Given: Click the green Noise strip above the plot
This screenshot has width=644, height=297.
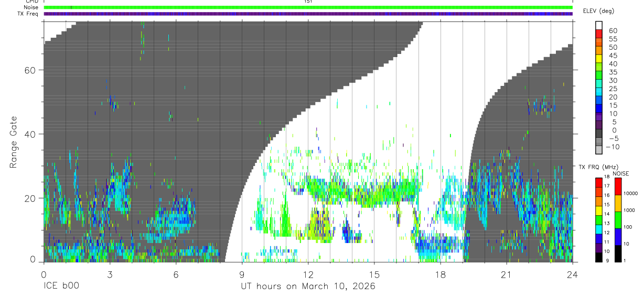Looking at the screenshot, I should 308,7.
